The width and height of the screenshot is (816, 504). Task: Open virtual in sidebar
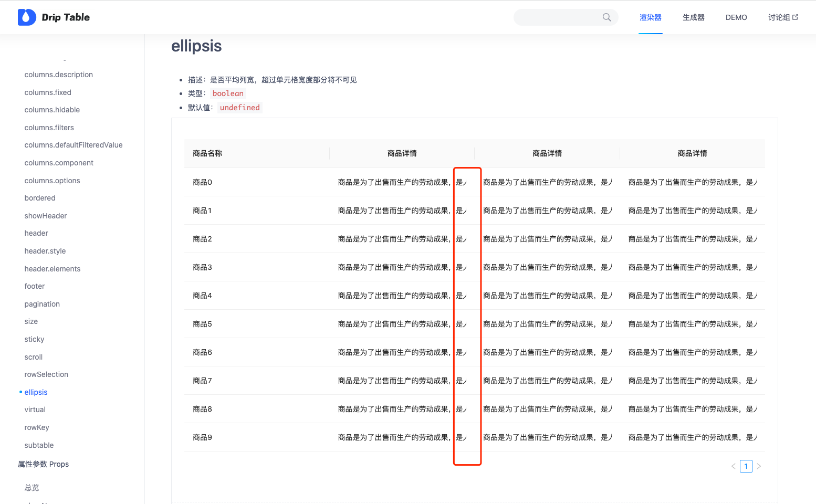35,409
